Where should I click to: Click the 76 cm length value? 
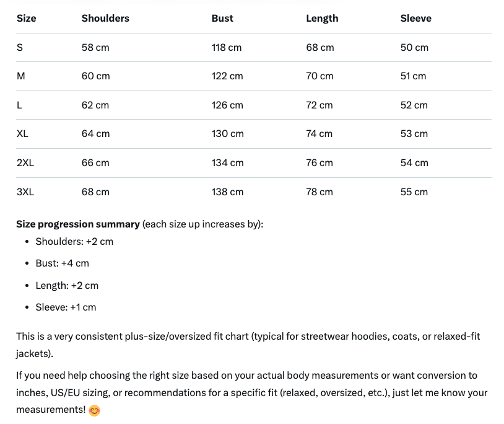click(x=319, y=163)
